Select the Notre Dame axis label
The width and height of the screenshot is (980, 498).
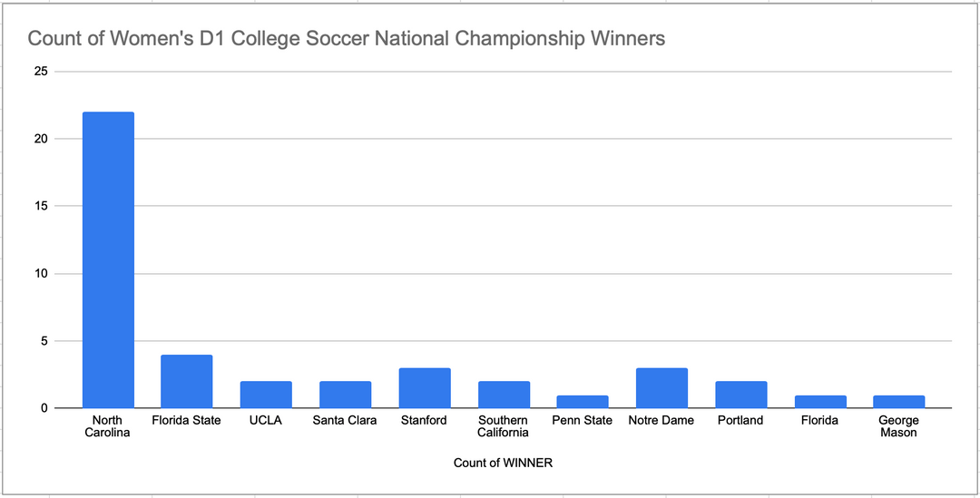pos(661,421)
